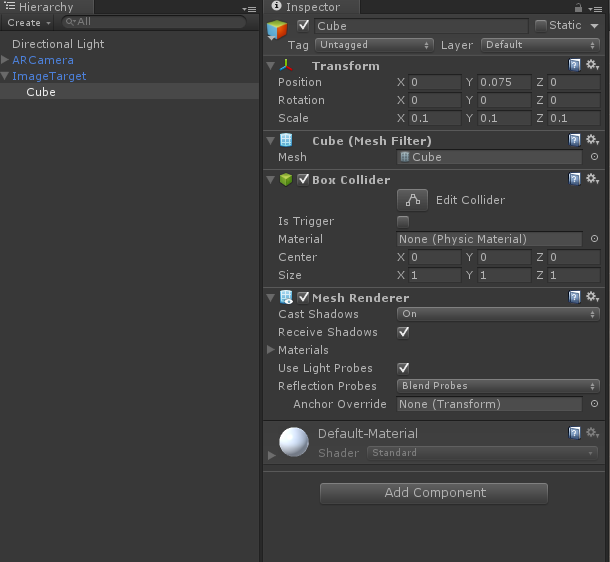Open the Hierarchy panel options menu
The height and width of the screenshot is (562, 610).
coord(249,9)
